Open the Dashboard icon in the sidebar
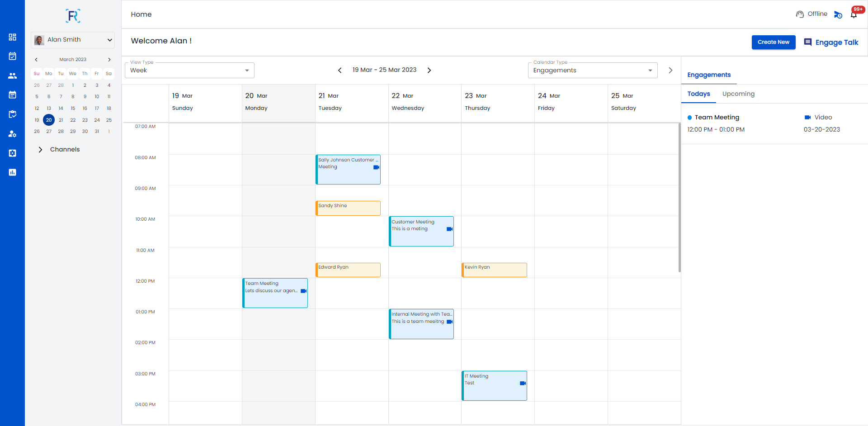The height and width of the screenshot is (426, 868). pyautogui.click(x=12, y=37)
